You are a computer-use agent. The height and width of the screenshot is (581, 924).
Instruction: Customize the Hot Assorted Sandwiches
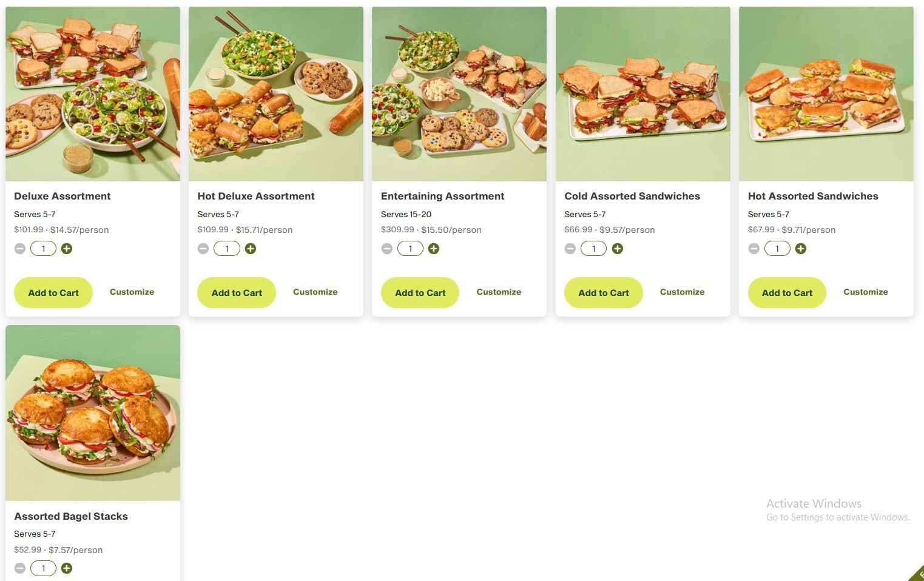(x=866, y=292)
